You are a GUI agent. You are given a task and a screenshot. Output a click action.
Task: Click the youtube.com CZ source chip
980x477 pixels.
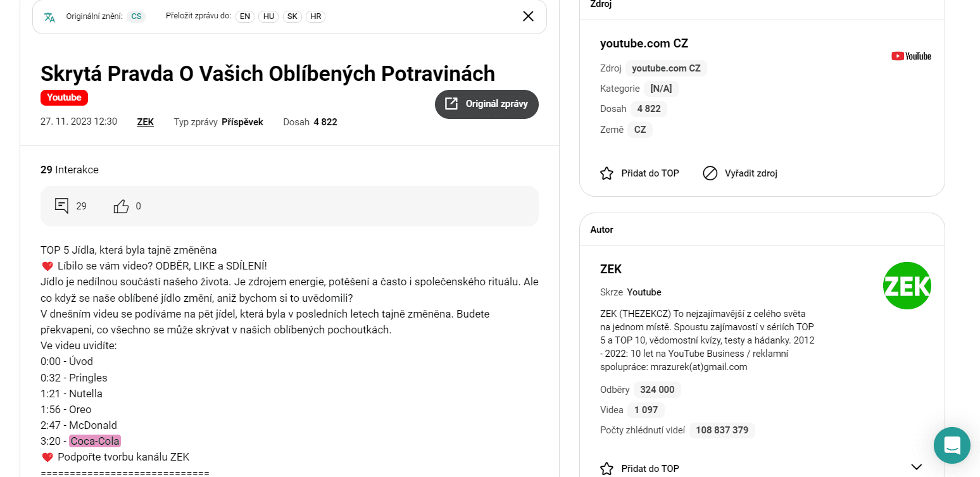pos(666,68)
